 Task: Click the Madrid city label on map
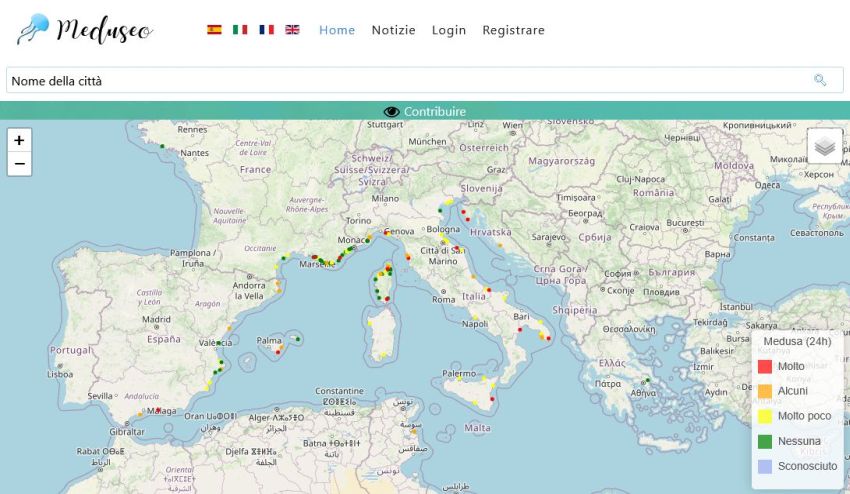[x=156, y=319]
